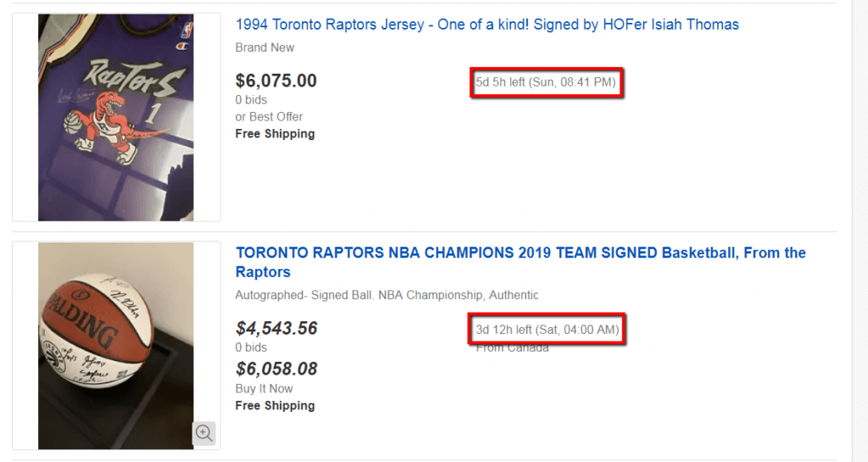Screen dimensions: 868x462
Task: Click "Free Shipping" on the jersey listing
Action: click(275, 134)
